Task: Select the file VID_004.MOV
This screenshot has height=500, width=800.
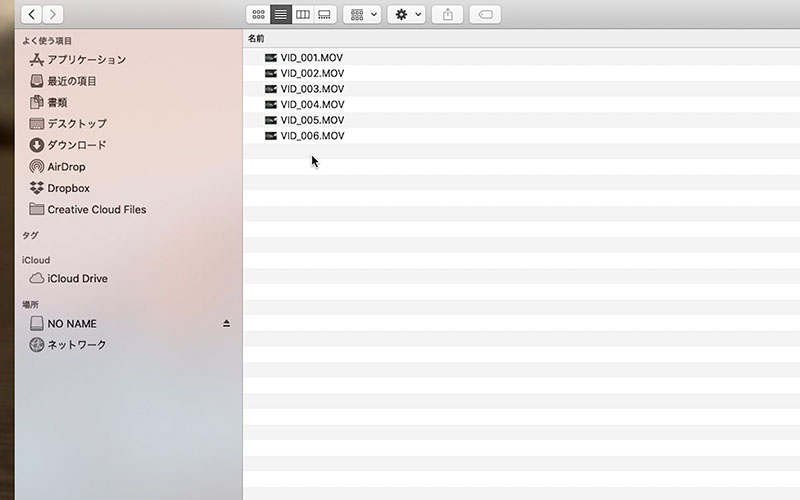Action: coord(311,104)
